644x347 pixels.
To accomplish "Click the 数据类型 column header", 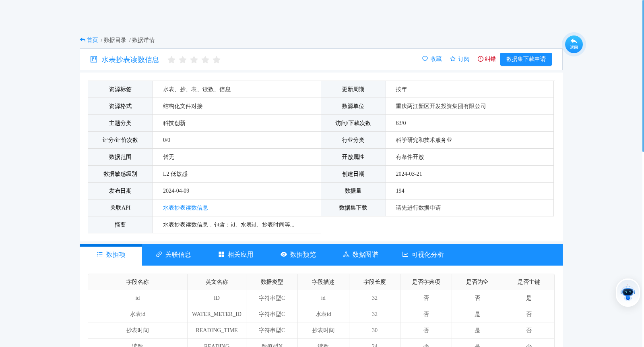I will (272, 282).
